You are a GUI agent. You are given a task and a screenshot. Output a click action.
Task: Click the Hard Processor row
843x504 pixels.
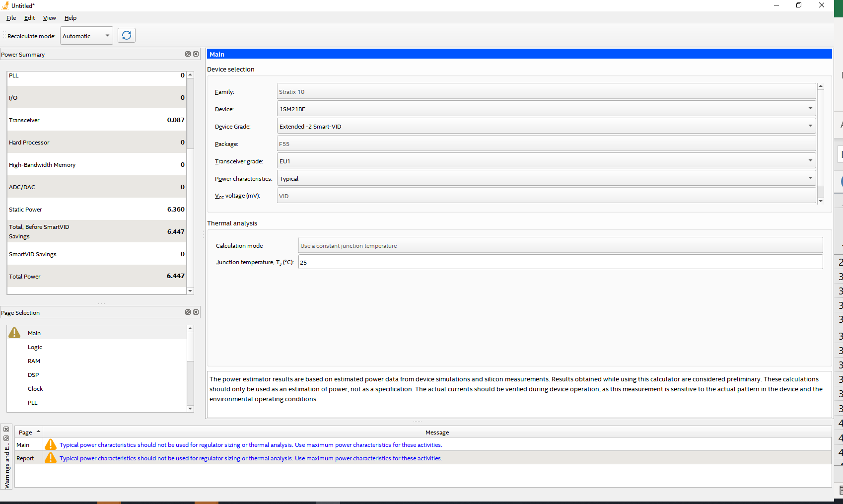[x=97, y=142]
